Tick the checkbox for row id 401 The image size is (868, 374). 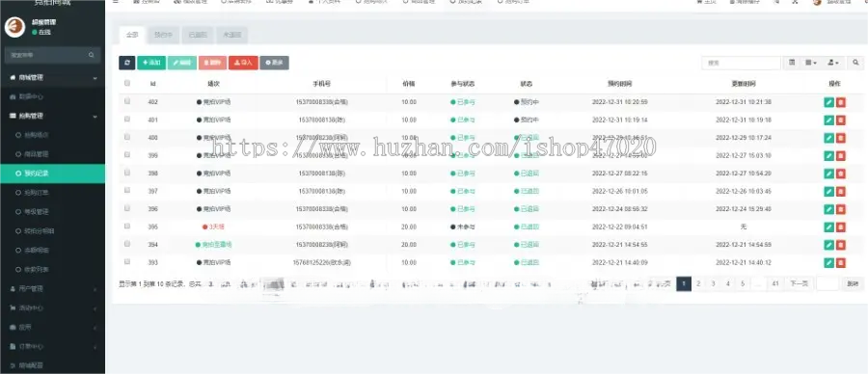[127, 119]
